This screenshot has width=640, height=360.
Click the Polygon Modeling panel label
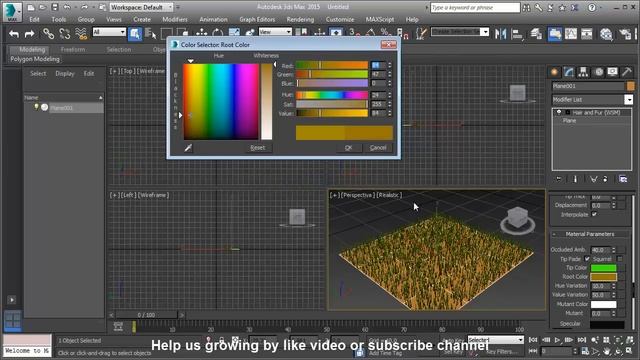(x=35, y=59)
